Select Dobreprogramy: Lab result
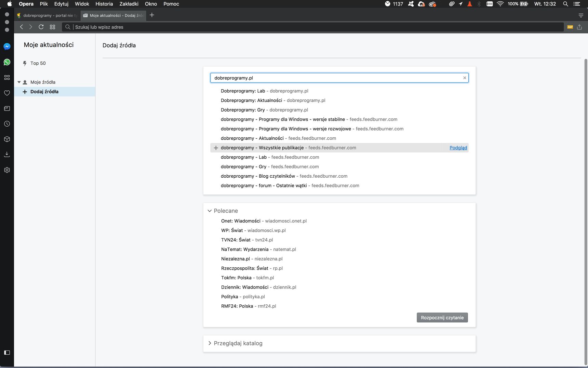This screenshot has height=368, width=588. point(265,91)
